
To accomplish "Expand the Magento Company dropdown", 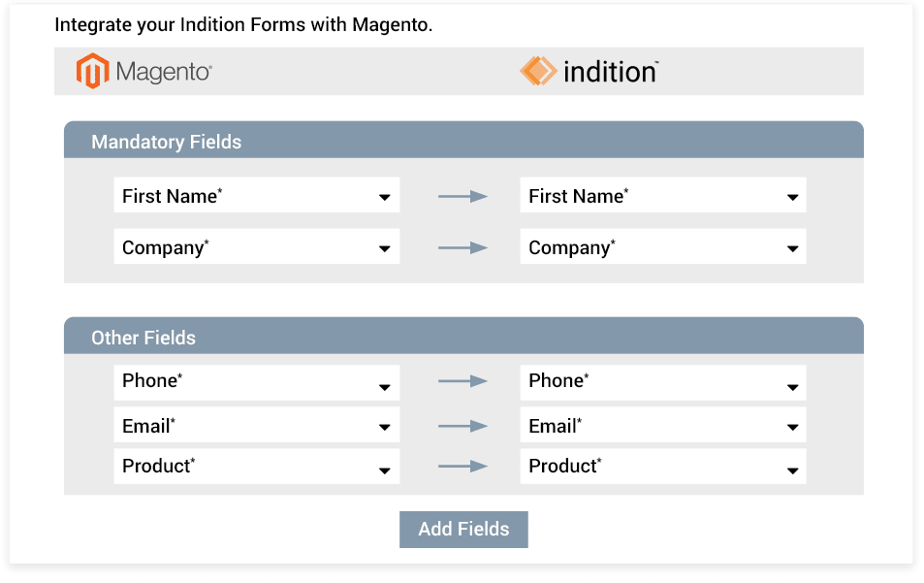I will click(x=257, y=246).
